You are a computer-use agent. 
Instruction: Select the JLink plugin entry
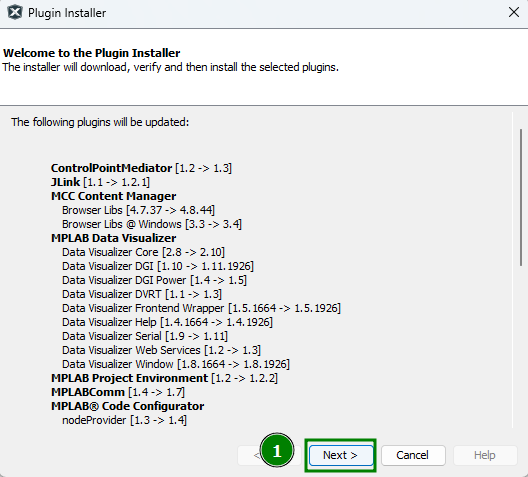pyautogui.click(x=100, y=182)
